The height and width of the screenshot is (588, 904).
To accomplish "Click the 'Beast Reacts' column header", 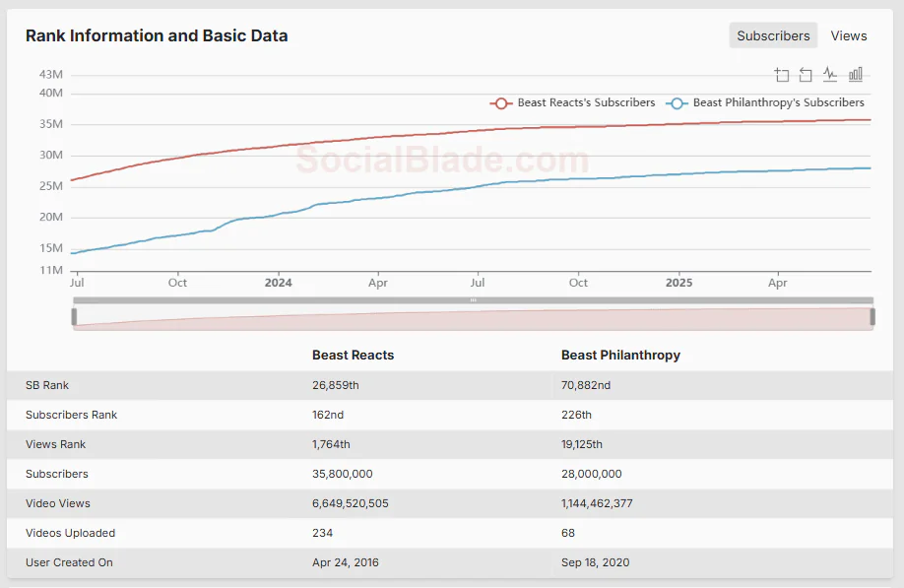I will (353, 356).
